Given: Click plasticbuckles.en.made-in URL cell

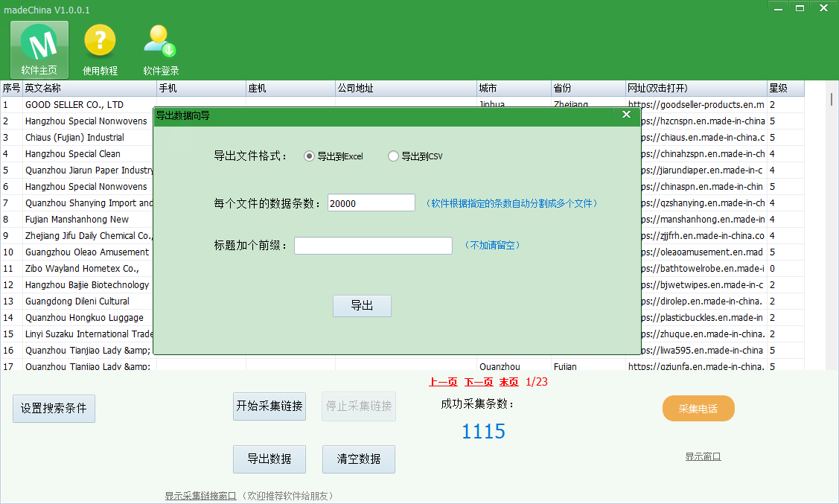Looking at the screenshot, I should (704, 318).
